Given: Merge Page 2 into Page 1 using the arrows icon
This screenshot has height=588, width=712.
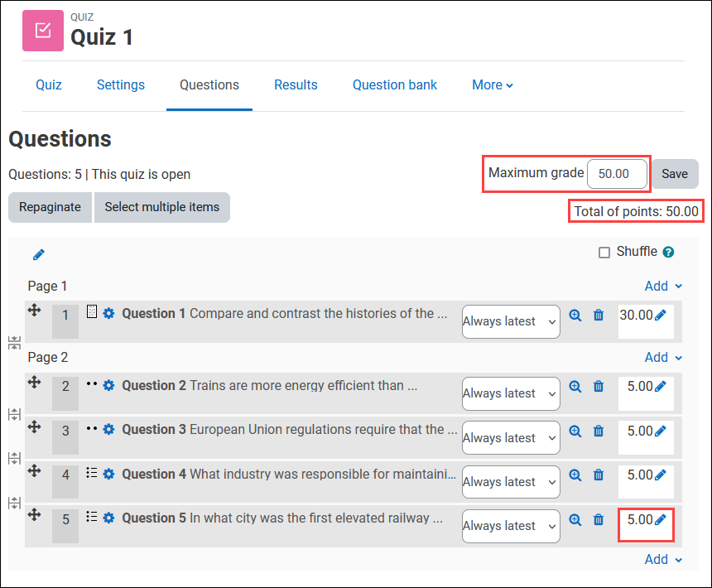Looking at the screenshot, I should pyautogui.click(x=14, y=343).
